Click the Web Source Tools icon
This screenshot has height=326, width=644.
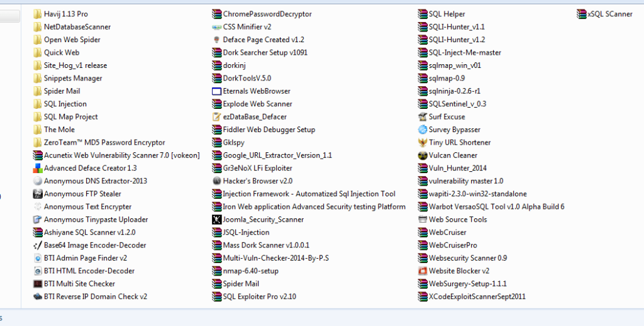point(424,220)
